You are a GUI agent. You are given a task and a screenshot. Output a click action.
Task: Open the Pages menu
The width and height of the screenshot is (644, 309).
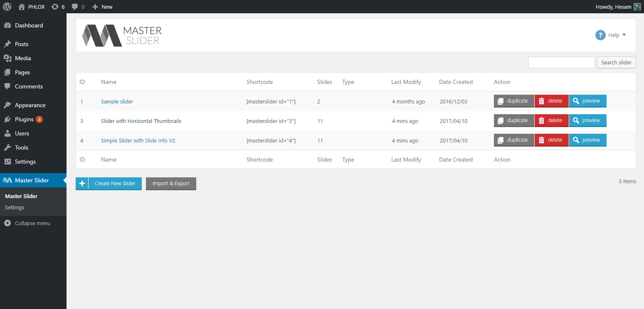[33, 72]
